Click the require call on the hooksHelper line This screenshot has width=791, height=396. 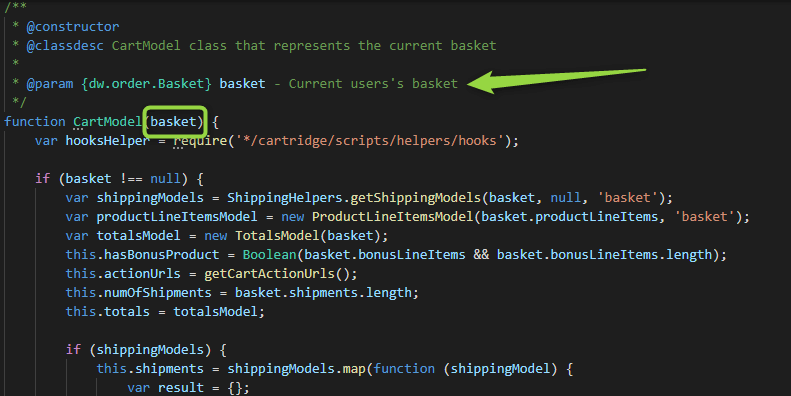200,141
